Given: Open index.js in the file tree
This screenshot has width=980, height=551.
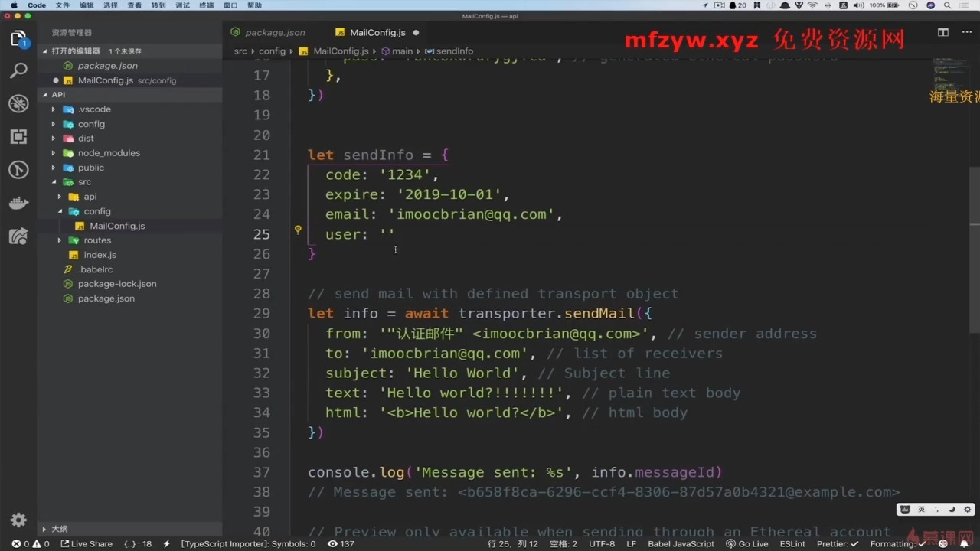Looking at the screenshot, I should pyautogui.click(x=130, y=255).
